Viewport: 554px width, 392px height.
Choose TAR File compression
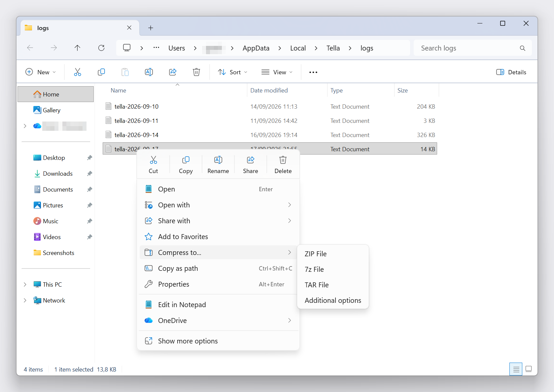coord(333,285)
